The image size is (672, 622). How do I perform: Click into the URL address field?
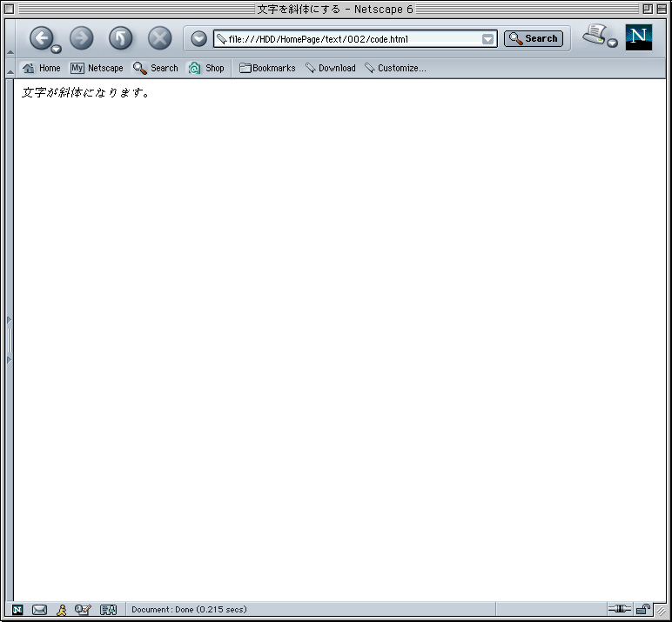(353, 39)
